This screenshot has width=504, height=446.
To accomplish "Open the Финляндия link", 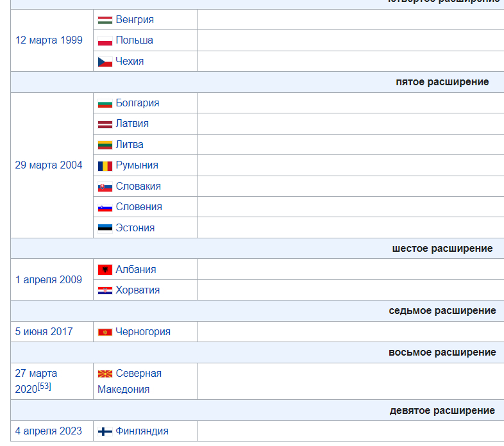I will [x=142, y=431].
